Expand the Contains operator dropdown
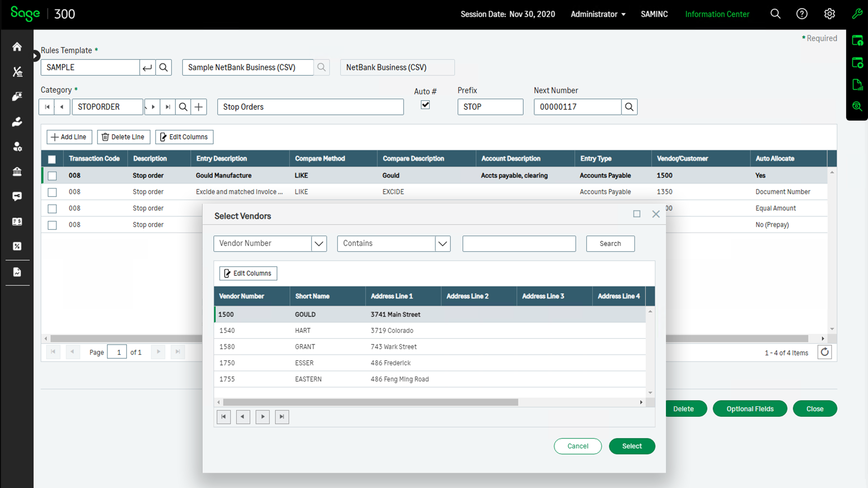 [442, 244]
